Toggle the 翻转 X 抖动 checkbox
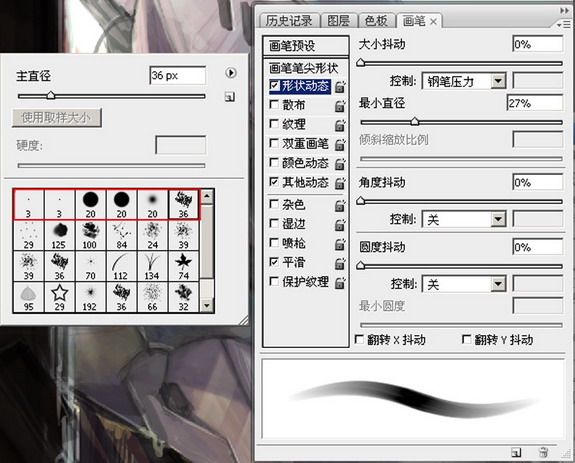This screenshot has height=463, width=575. pyautogui.click(x=360, y=339)
